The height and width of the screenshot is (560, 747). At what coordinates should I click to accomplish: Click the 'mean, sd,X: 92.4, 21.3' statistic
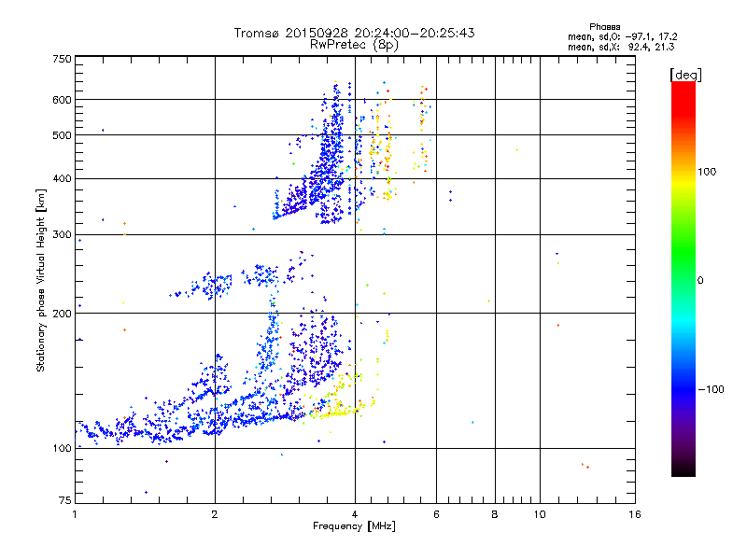click(621, 47)
